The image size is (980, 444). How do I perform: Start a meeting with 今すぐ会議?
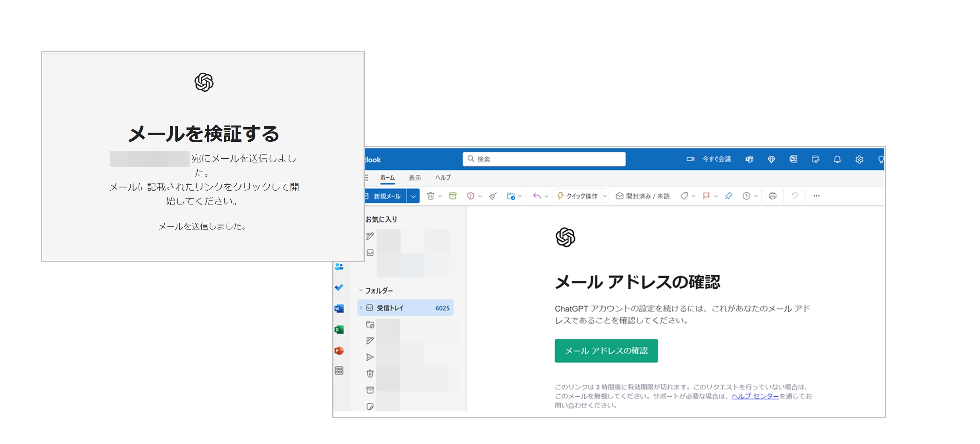[x=709, y=159]
